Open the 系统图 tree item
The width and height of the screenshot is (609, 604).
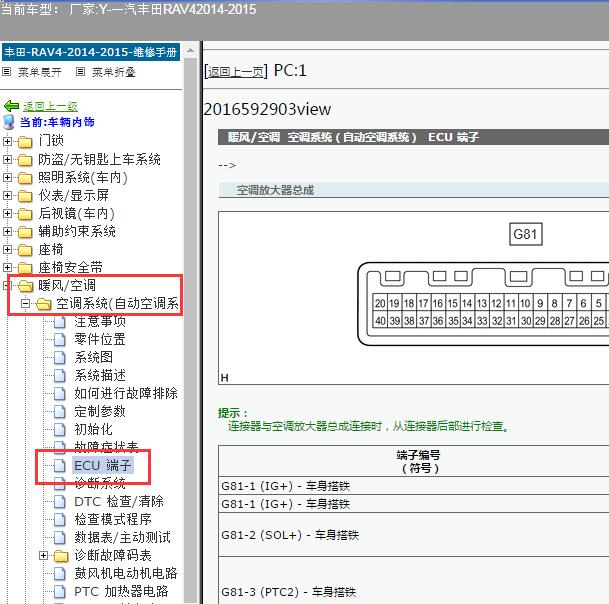pyautogui.click(x=94, y=357)
